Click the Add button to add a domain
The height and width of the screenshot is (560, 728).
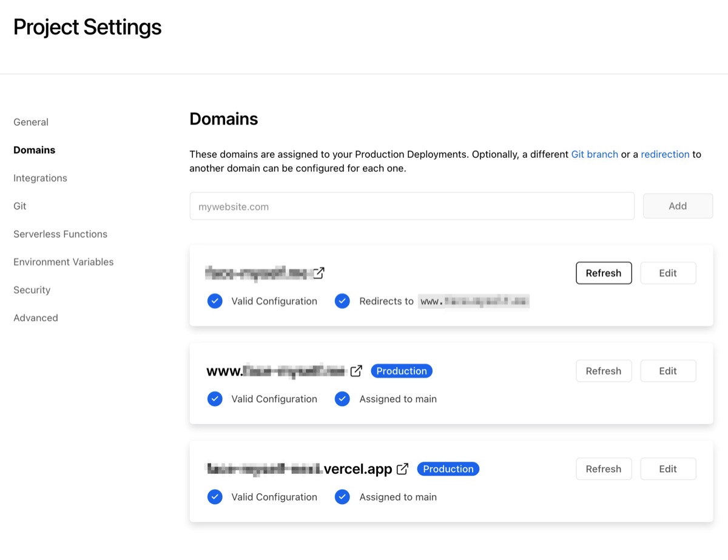[x=678, y=206]
